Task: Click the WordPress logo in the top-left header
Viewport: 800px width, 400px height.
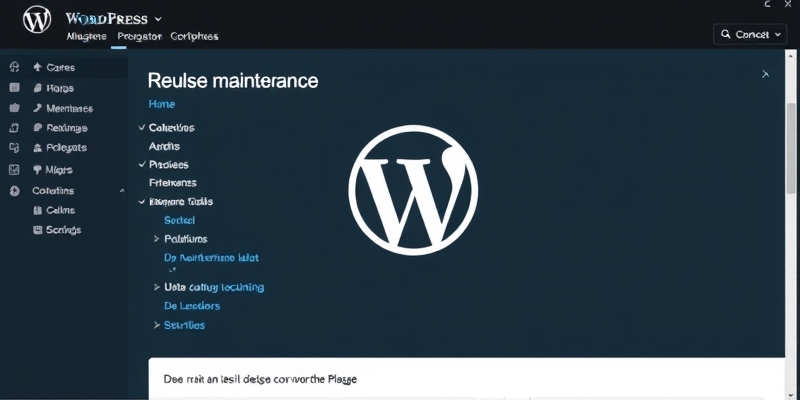Action: pos(37,19)
